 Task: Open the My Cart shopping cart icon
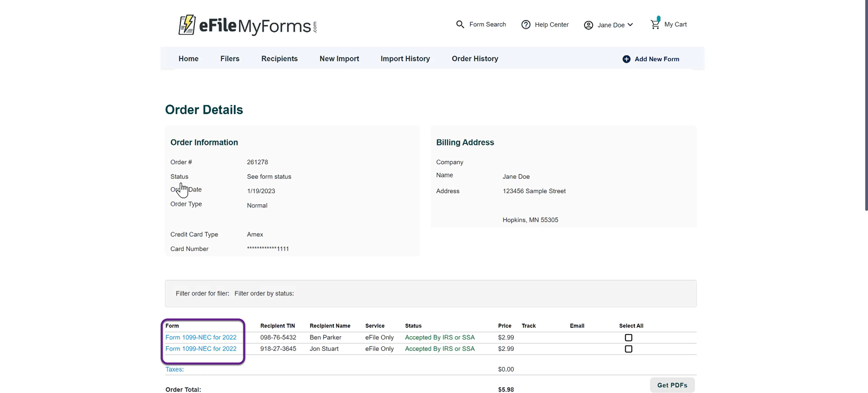[655, 24]
